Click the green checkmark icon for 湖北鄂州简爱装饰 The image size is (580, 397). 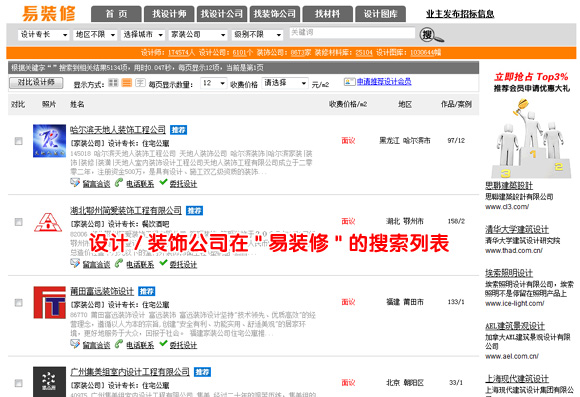click(x=163, y=263)
